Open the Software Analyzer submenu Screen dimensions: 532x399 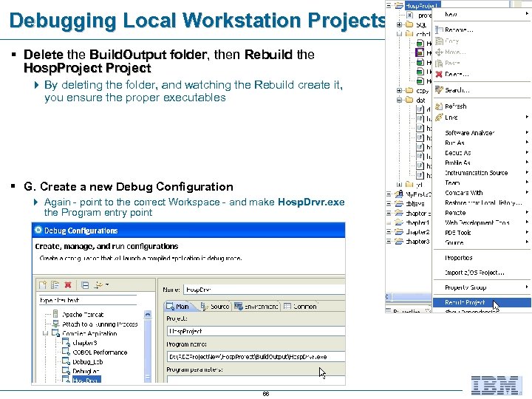click(482, 133)
